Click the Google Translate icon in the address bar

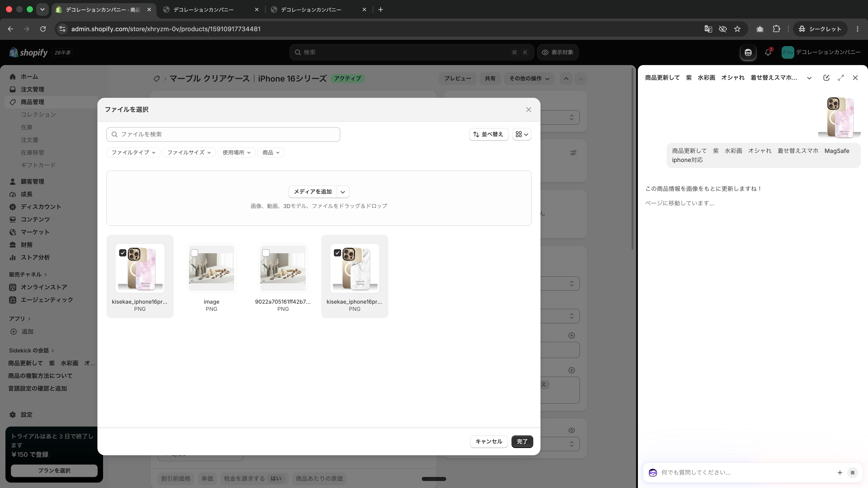[708, 29]
